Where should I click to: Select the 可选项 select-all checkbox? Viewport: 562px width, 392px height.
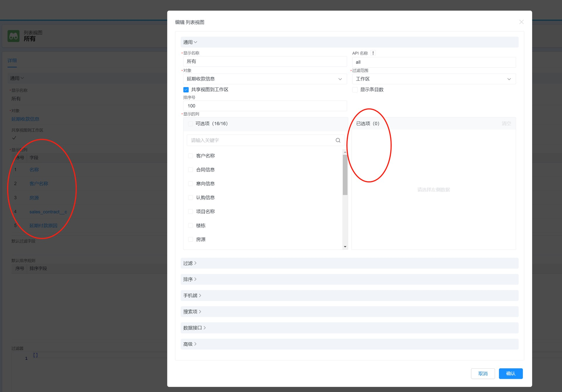(190, 124)
